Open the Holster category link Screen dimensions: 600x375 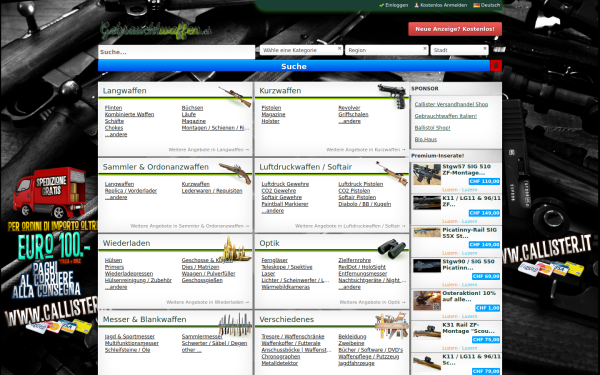pos(271,121)
